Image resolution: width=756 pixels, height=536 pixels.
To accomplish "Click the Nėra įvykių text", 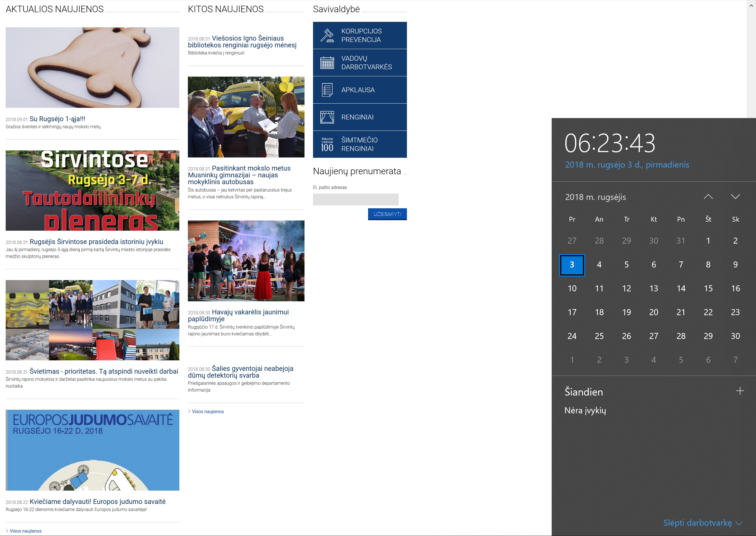I will pyautogui.click(x=585, y=411).
